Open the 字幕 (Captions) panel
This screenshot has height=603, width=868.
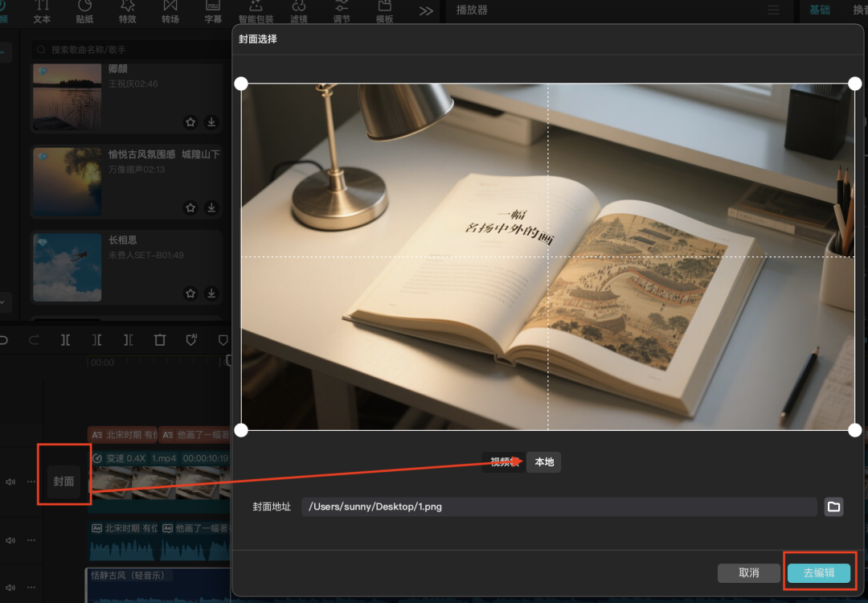[x=213, y=11]
